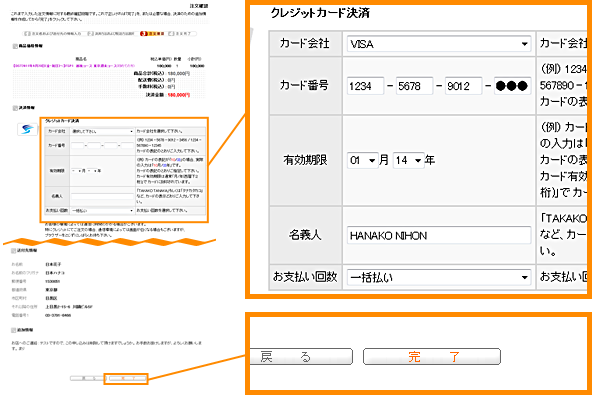Click card number field containing 1234
Image resolution: width=600 pixels, height=400 pixels.
(364, 84)
